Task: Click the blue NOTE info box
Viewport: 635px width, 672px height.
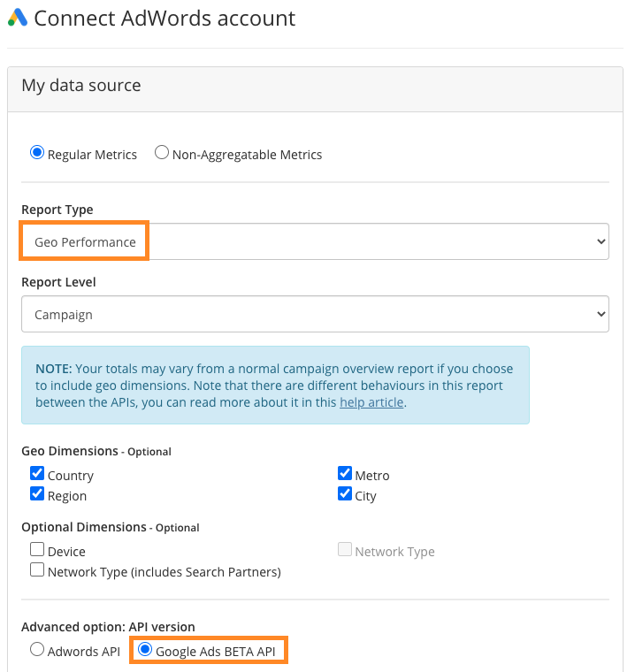Action: click(275, 385)
